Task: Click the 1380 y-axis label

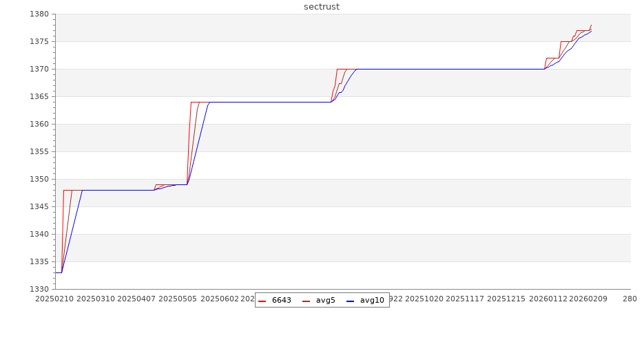Action: [39, 14]
